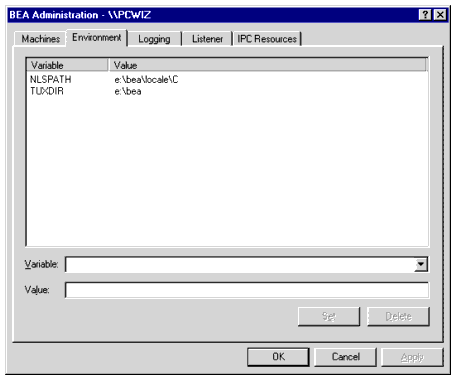Click the e:\bea\locale\C value
The height and width of the screenshot is (389, 456).
click(146, 79)
